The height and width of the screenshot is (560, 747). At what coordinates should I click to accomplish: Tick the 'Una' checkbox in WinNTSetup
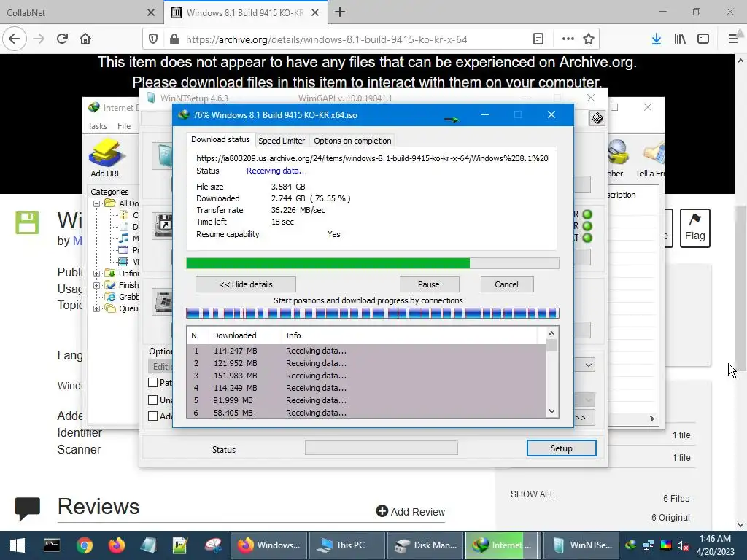point(153,400)
